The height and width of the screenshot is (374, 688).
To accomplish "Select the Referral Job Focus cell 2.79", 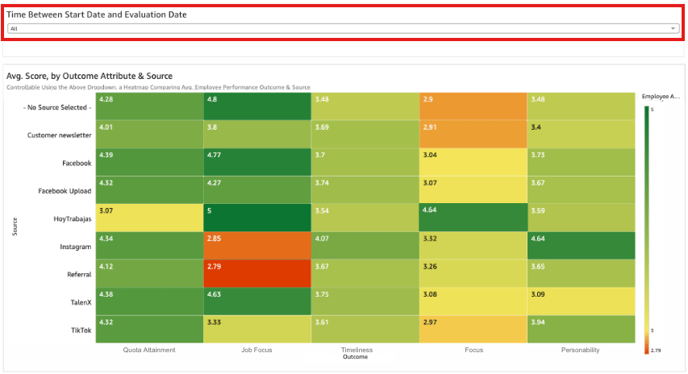I will (x=257, y=273).
